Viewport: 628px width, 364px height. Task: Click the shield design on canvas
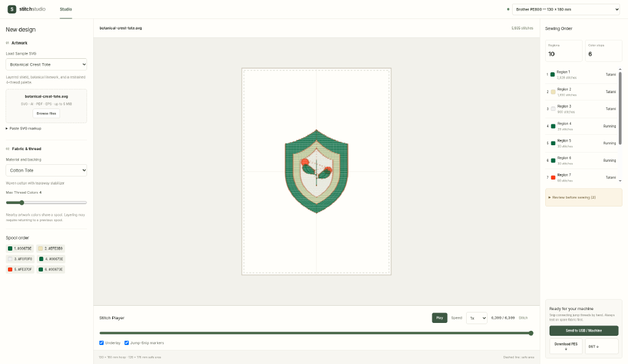pyautogui.click(x=316, y=171)
